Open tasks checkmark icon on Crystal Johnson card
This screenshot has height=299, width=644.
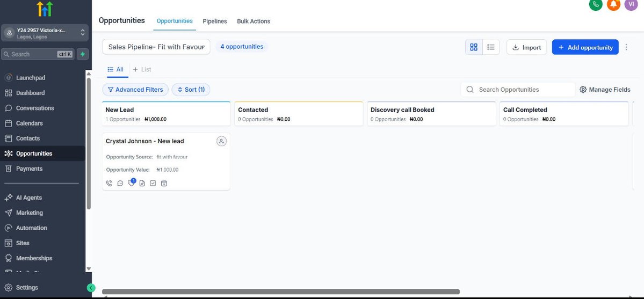click(153, 183)
